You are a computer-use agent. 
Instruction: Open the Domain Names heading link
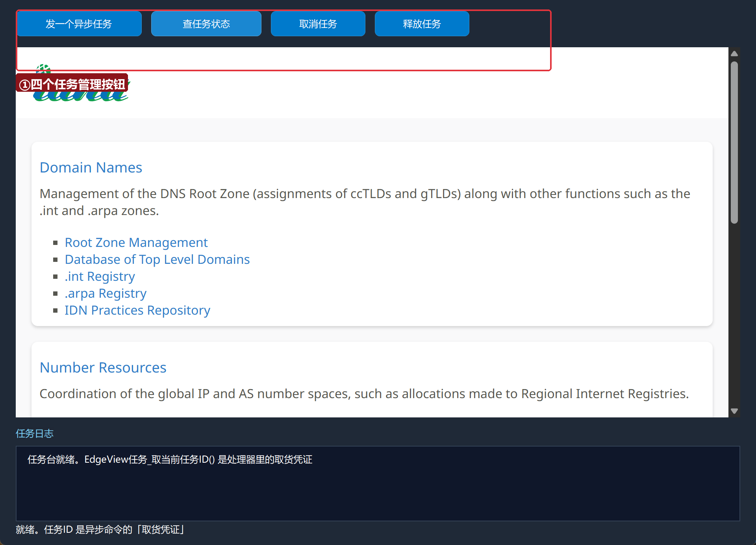(x=91, y=168)
